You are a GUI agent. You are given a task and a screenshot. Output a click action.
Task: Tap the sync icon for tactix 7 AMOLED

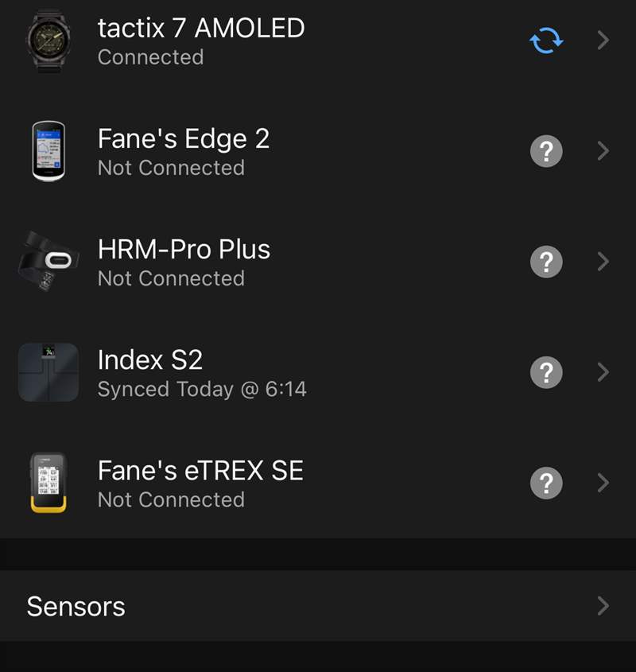(x=546, y=41)
